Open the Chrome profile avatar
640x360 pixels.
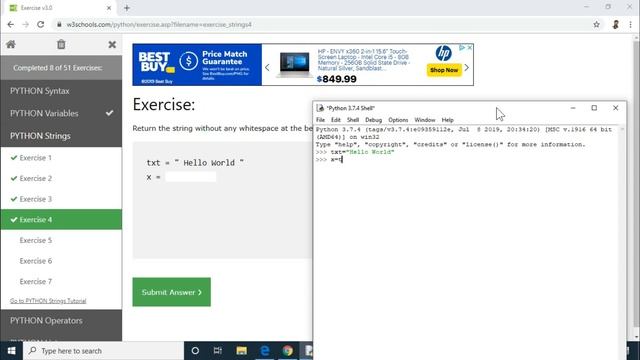click(x=616, y=24)
